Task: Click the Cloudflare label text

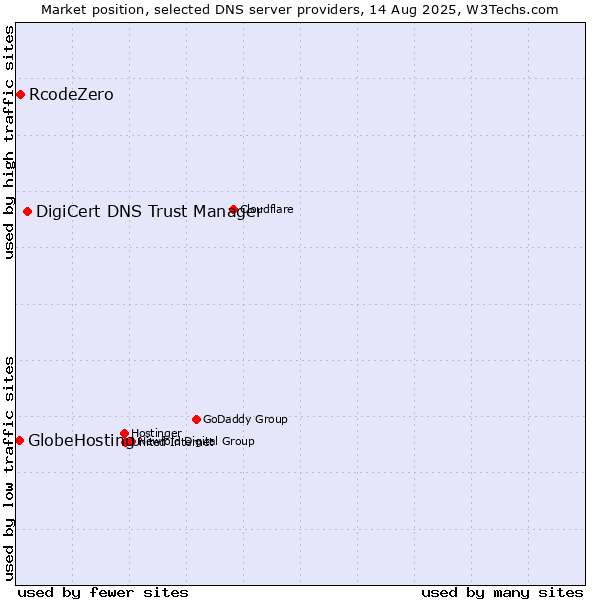Action: point(267,209)
